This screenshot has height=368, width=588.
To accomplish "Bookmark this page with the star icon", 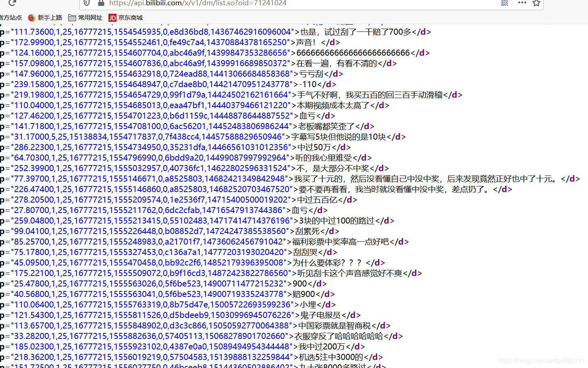I will pos(536,3).
